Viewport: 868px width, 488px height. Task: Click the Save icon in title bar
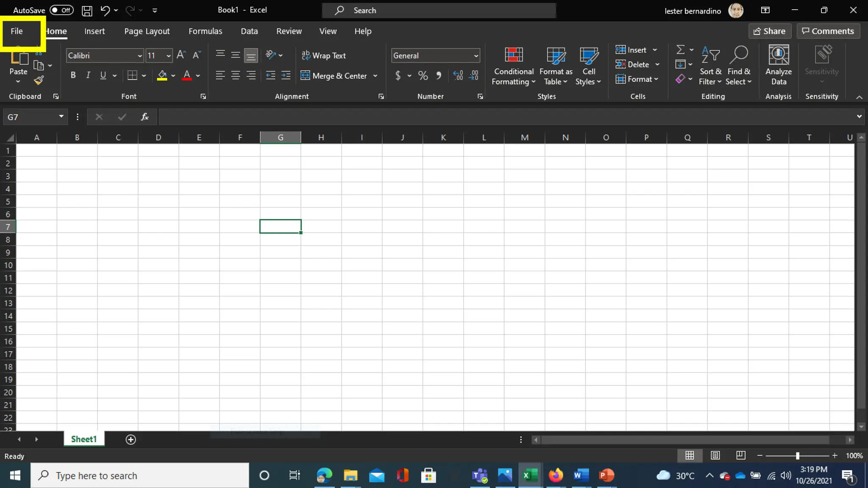87,11
